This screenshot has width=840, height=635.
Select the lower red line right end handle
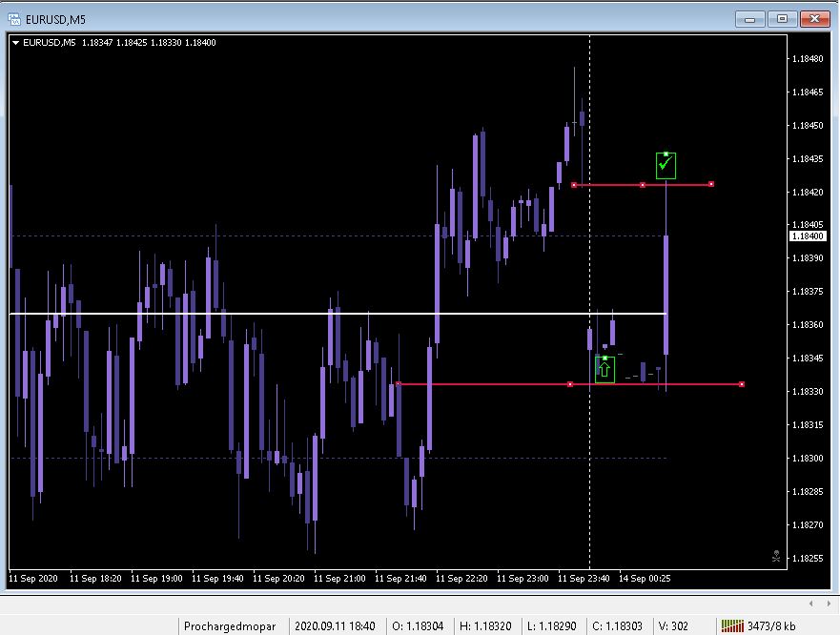(x=742, y=384)
